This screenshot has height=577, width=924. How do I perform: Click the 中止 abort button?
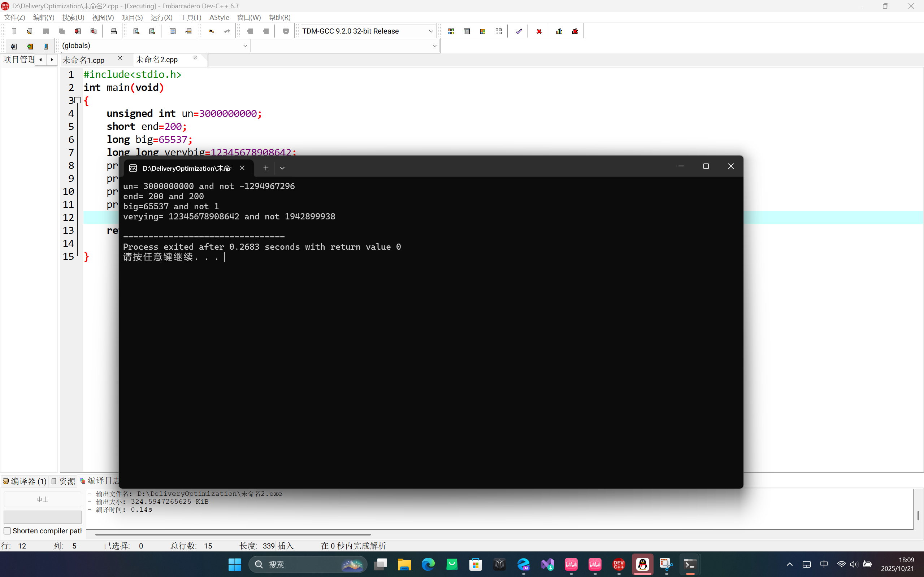pos(42,499)
